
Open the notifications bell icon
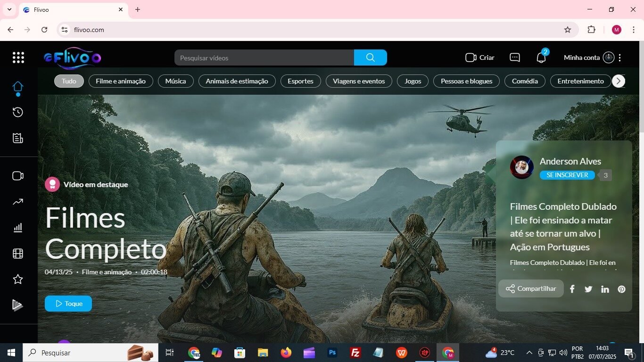point(541,58)
